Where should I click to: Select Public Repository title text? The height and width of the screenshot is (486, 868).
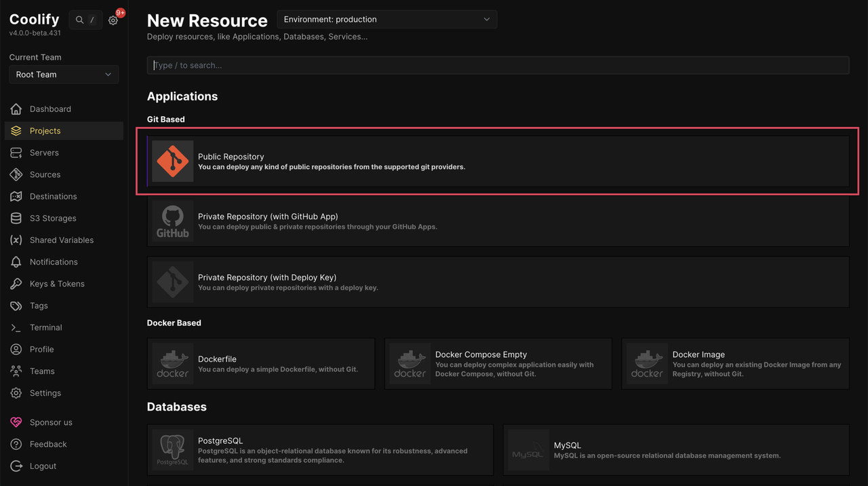pos(231,156)
